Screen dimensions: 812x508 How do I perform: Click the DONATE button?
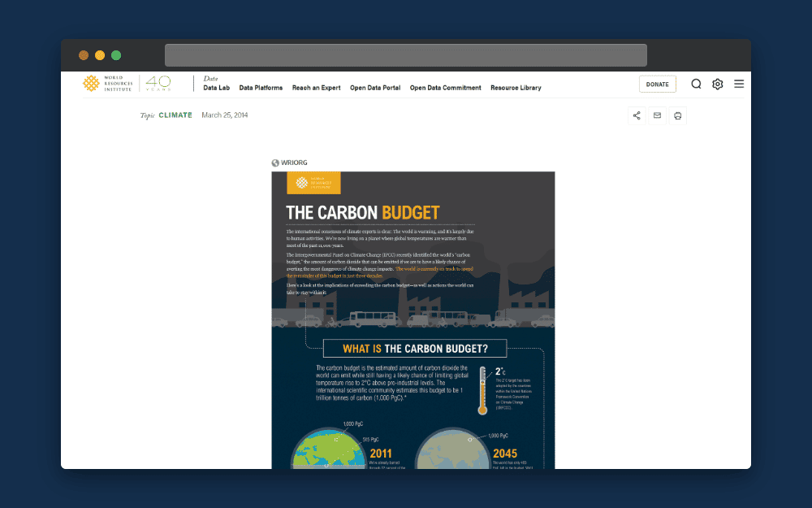tap(658, 84)
